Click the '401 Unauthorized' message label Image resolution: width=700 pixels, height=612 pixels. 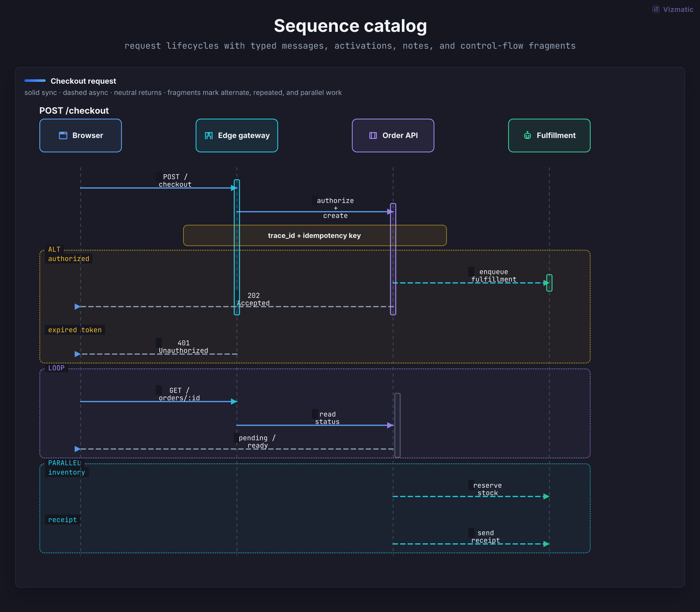click(x=183, y=347)
